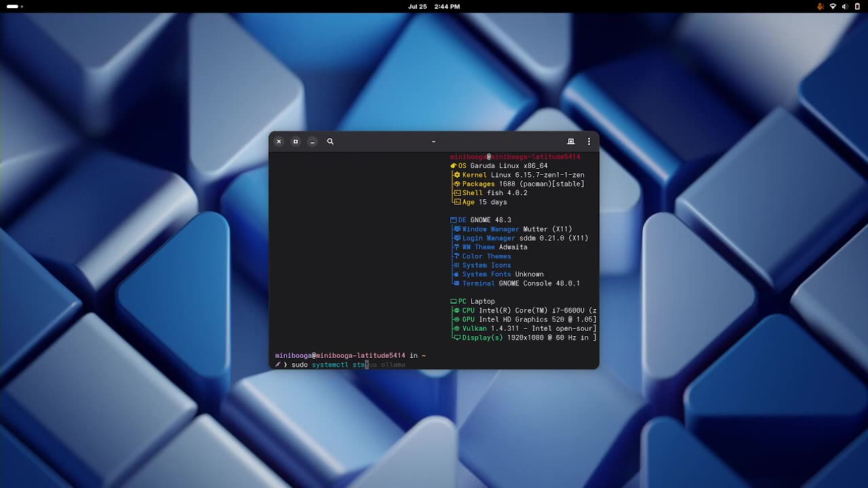The height and width of the screenshot is (488, 868).
Task: Click the battery status icon
Action: pos(857,7)
